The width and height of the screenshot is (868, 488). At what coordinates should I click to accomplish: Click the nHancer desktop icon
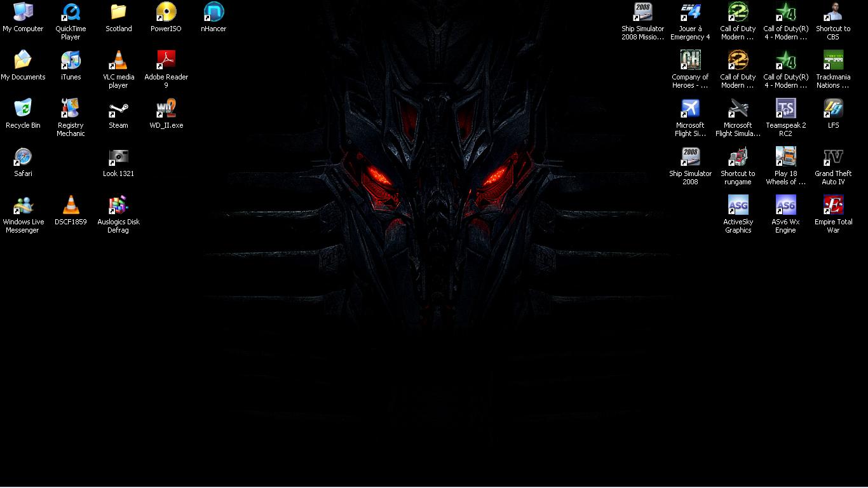[214, 12]
